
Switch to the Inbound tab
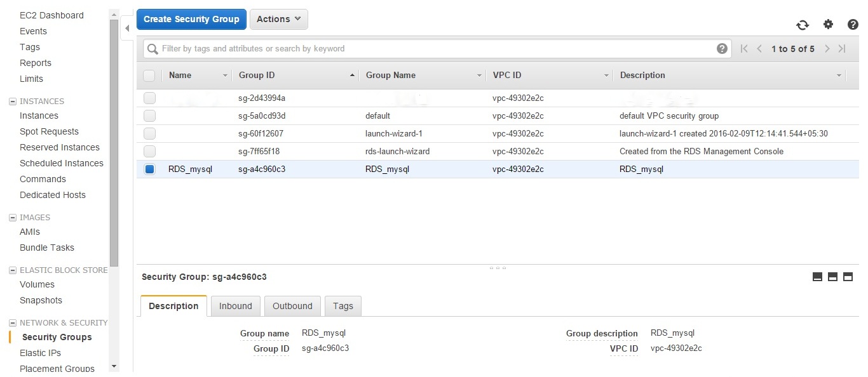tap(235, 306)
